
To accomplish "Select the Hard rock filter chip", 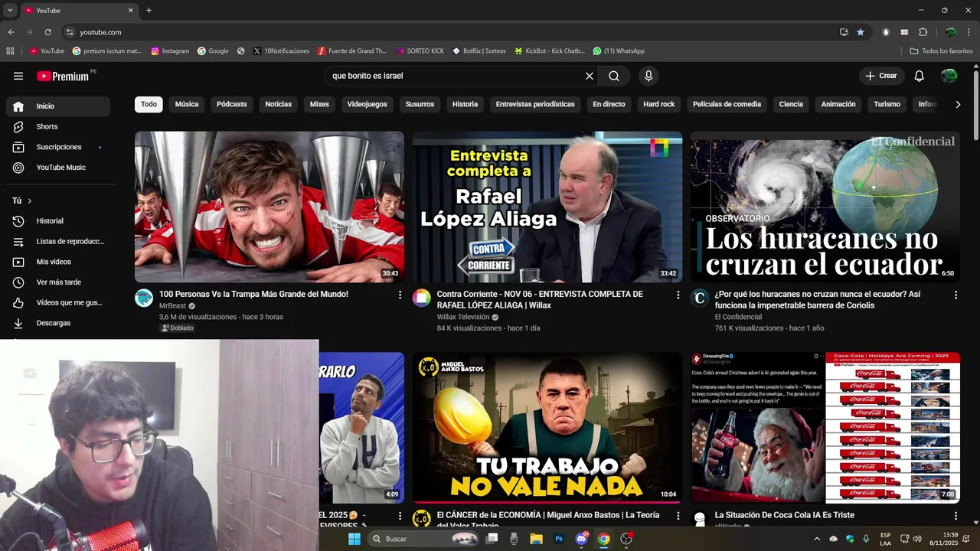I will pyautogui.click(x=659, y=104).
